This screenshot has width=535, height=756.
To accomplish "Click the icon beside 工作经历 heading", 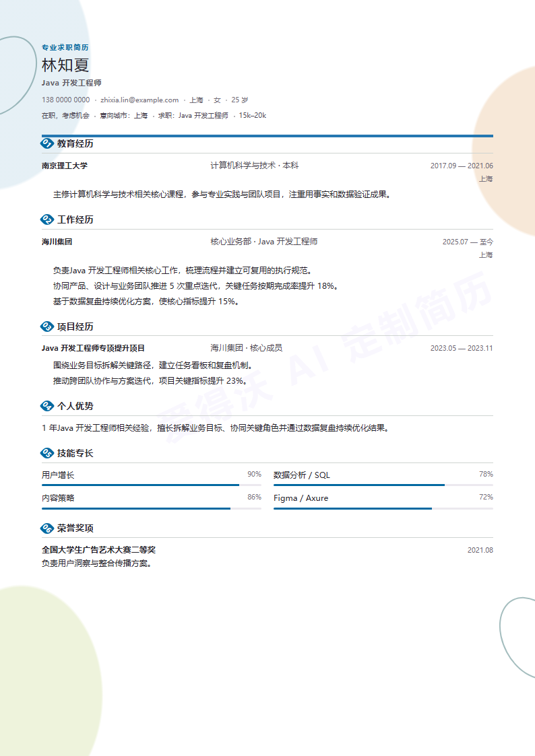I will (46, 219).
